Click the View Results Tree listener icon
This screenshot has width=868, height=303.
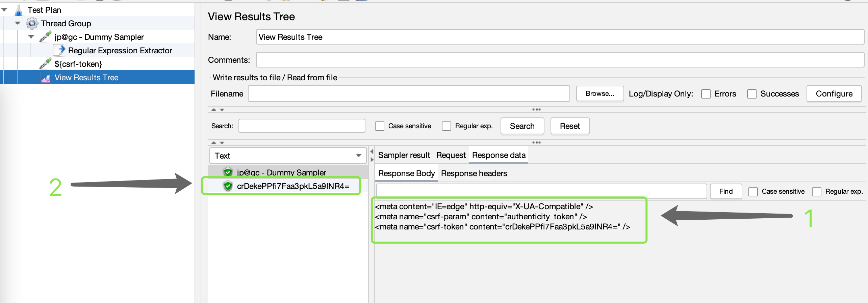(x=46, y=78)
